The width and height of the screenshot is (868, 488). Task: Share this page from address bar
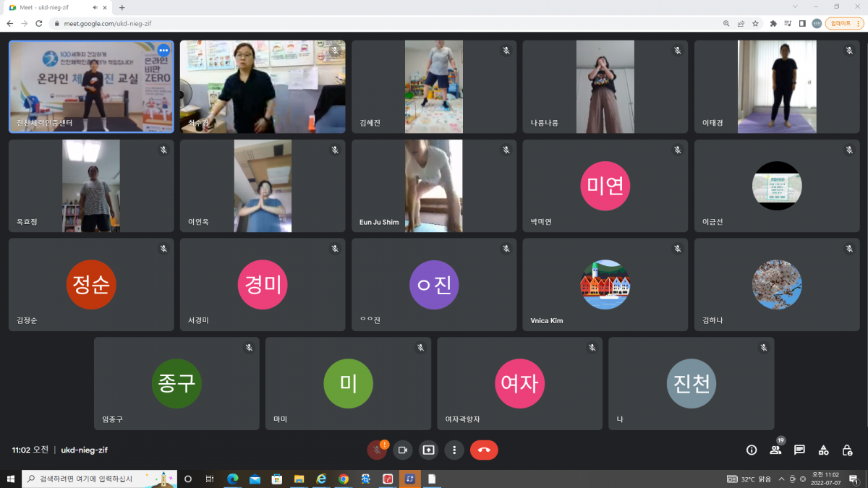741,23
